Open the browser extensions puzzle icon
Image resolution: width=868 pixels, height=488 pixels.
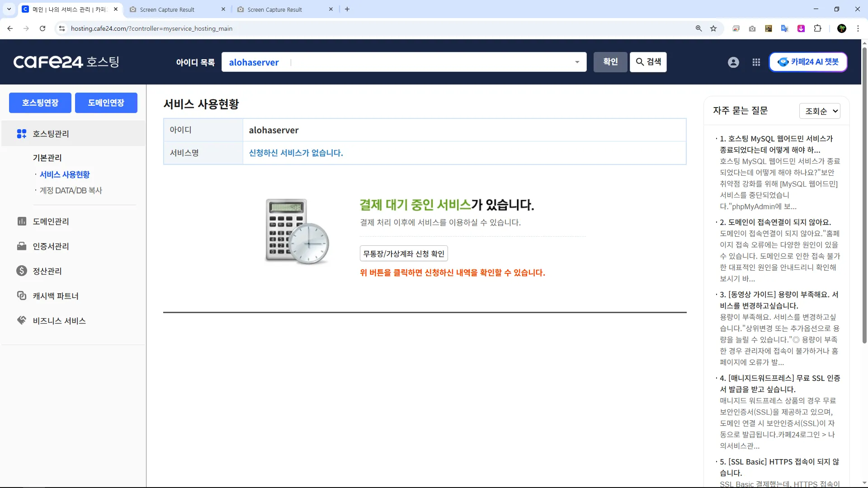point(817,28)
